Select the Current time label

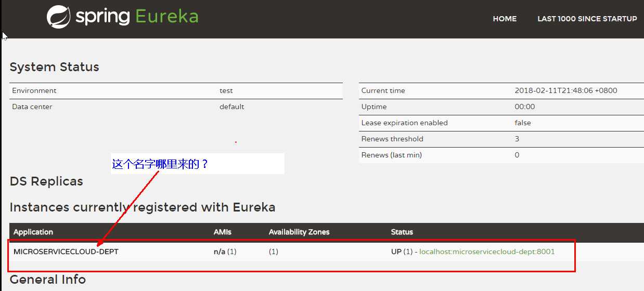point(383,90)
